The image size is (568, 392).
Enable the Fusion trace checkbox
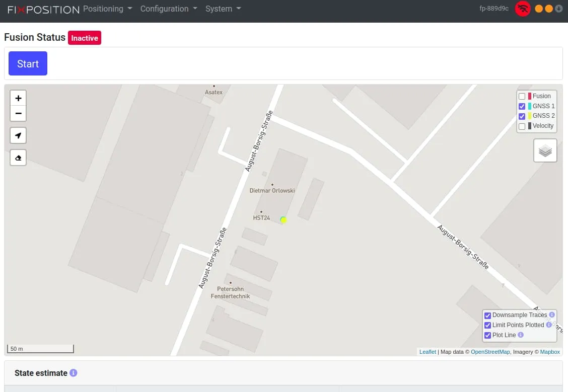coord(522,96)
